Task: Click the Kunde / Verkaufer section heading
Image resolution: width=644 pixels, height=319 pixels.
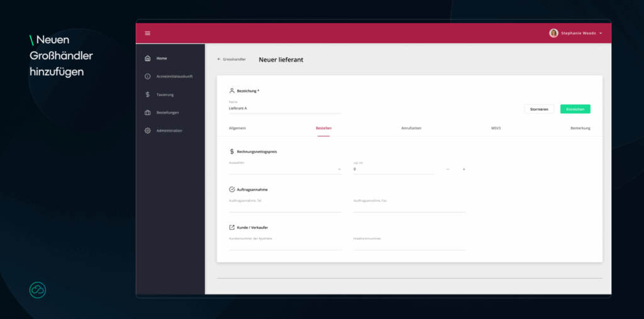Action: pos(252,227)
